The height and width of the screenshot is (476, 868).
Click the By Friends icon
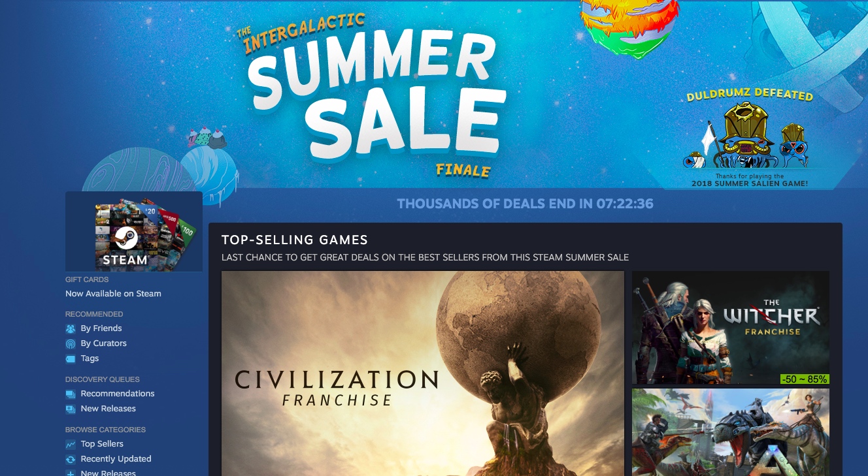point(71,328)
